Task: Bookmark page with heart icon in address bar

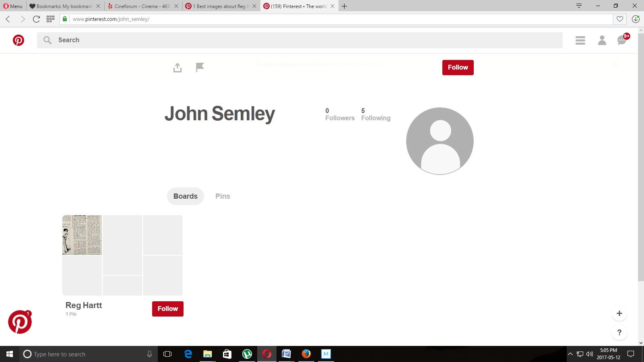Action: [x=619, y=19]
